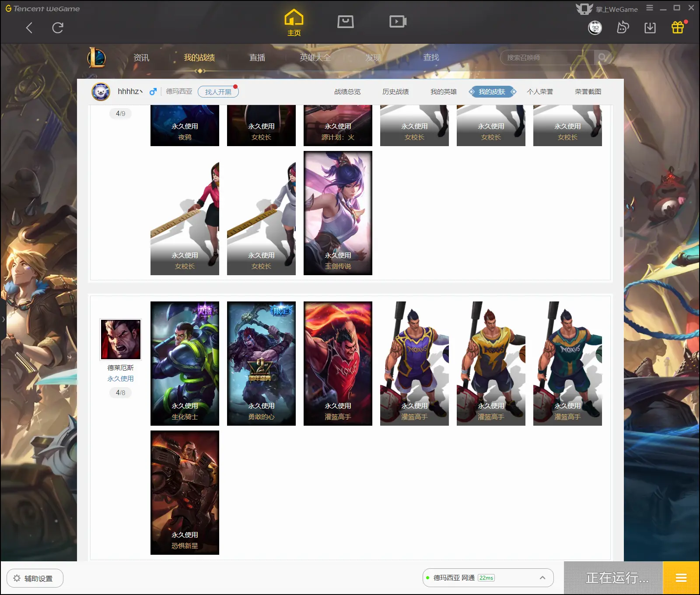Expand the 德玛西亚 网通 server dropdown
This screenshot has height=595, width=700.
(x=542, y=577)
